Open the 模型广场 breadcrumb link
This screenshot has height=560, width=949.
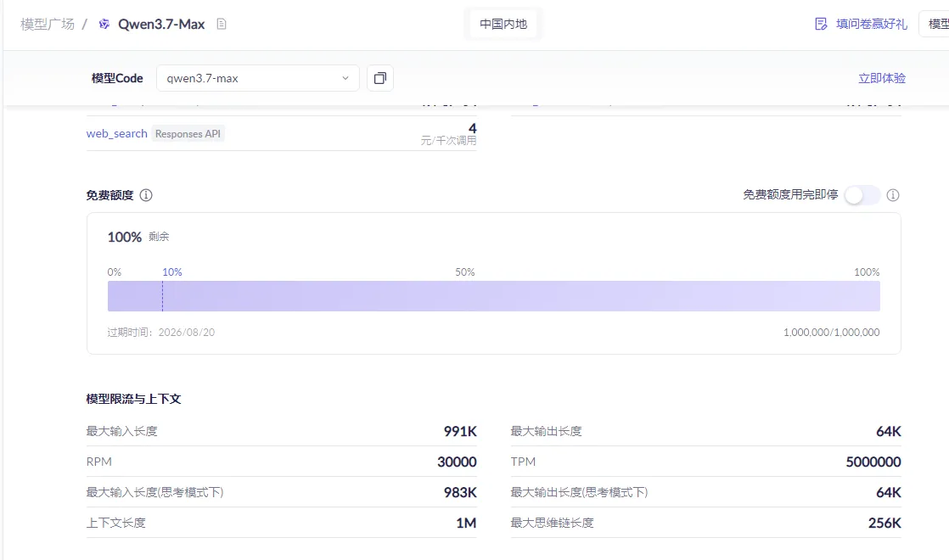click(x=48, y=25)
